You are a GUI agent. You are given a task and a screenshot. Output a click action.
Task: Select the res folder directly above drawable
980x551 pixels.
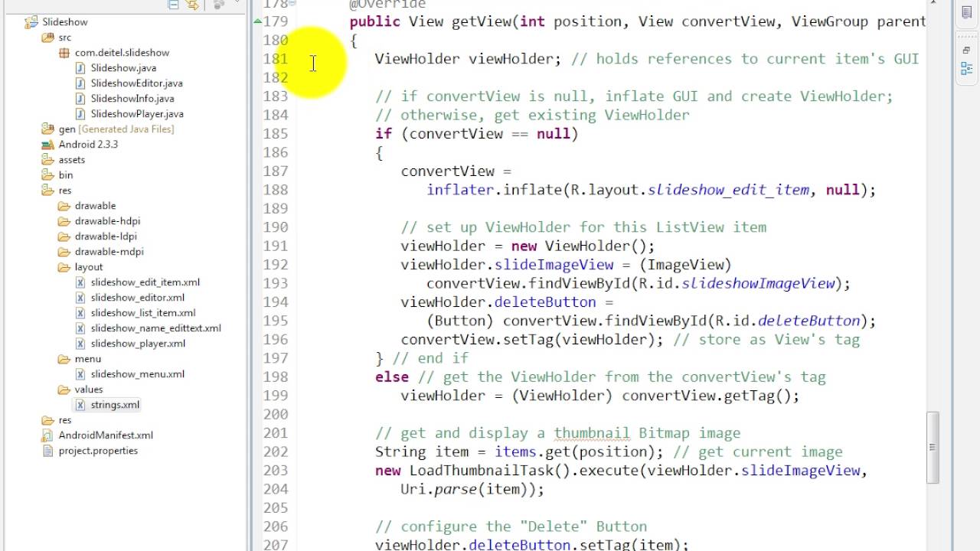(x=65, y=191)
